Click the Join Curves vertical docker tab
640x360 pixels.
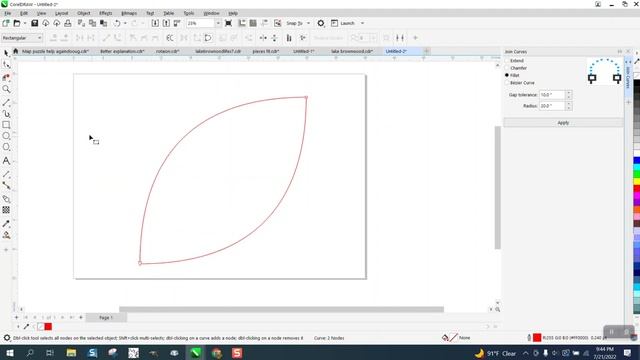pos(628,76)
